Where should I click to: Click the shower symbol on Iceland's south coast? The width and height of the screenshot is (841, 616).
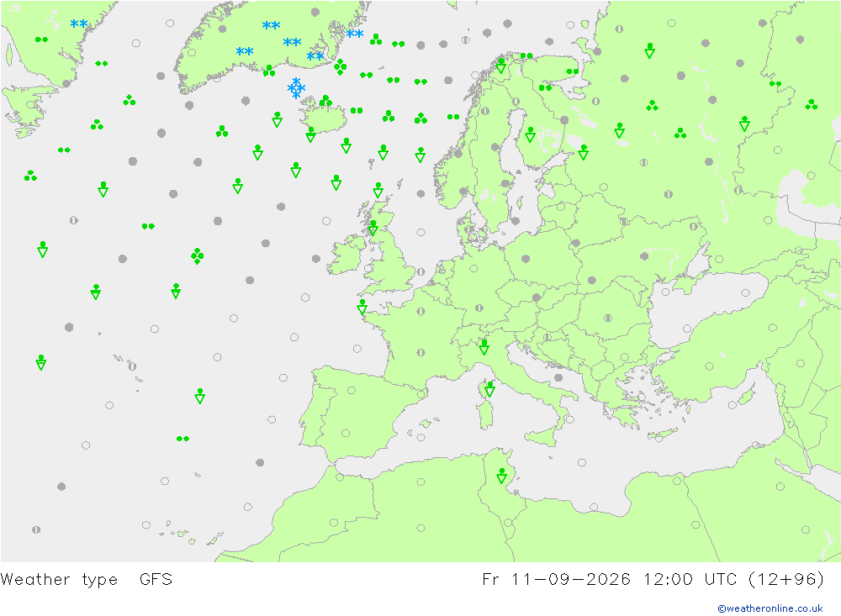point(310,134)
